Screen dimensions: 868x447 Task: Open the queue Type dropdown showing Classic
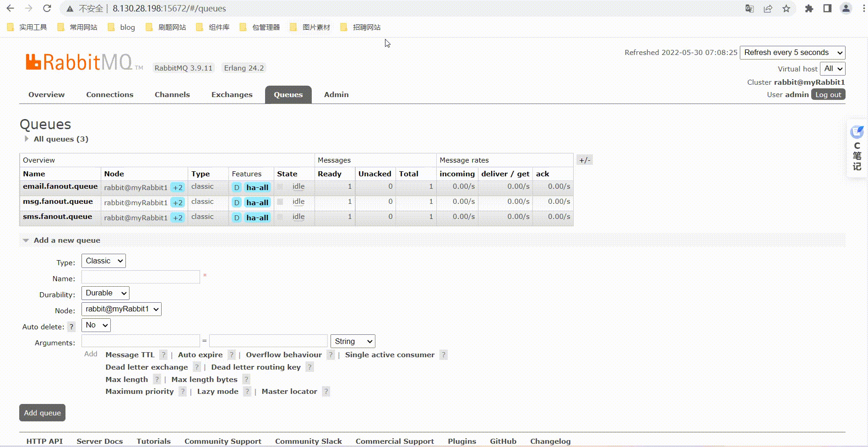click(x=103, y=261)
